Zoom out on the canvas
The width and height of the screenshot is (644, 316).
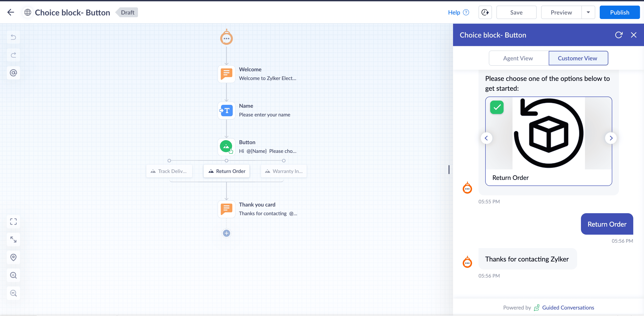[13, 293]
